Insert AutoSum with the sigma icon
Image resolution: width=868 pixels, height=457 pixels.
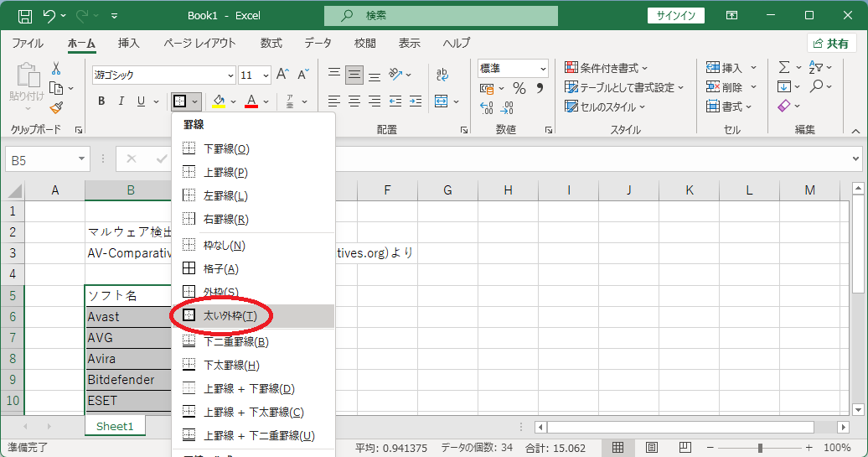[x=784, y=68]
